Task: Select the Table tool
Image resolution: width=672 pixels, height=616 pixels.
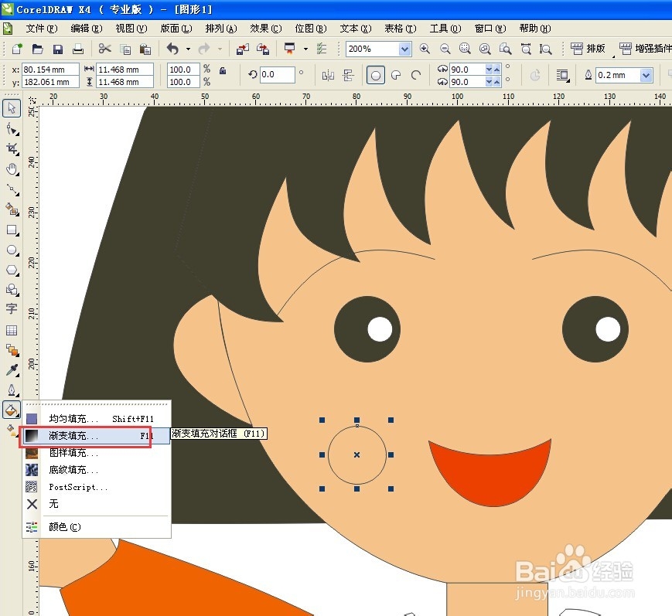Action: (12, 330)
